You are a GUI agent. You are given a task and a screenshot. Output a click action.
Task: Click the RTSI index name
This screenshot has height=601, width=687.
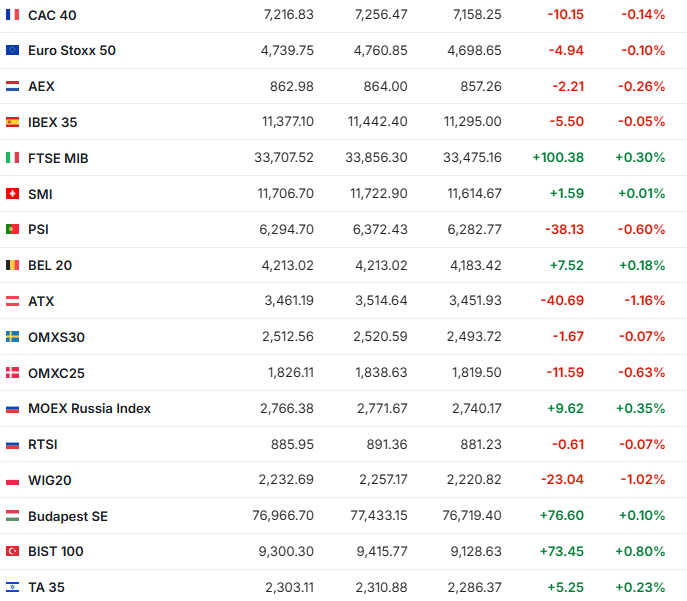point(44,444)
